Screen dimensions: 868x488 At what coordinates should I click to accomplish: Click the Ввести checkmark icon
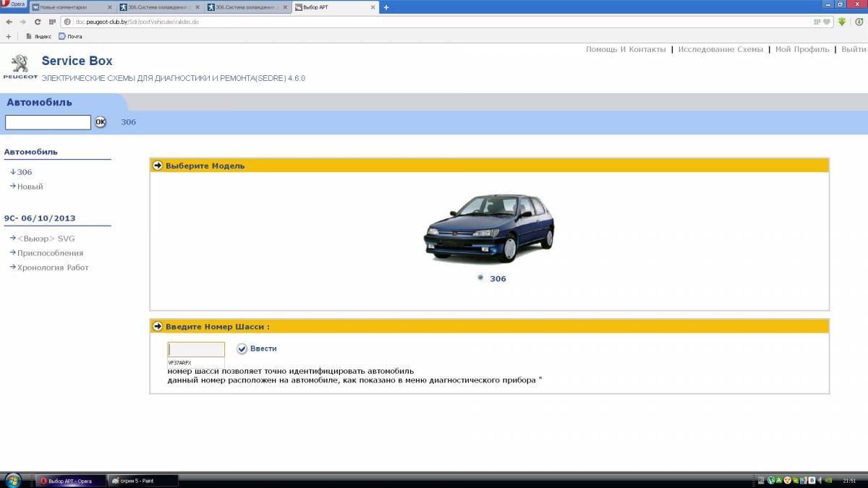(242, 348)
